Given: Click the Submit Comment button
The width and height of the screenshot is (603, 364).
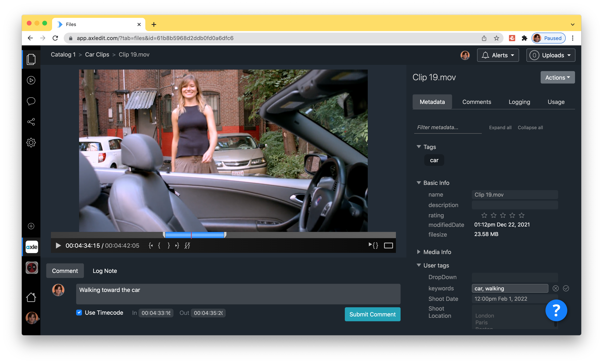Looking at the screenshot, I should coord(372,314).
